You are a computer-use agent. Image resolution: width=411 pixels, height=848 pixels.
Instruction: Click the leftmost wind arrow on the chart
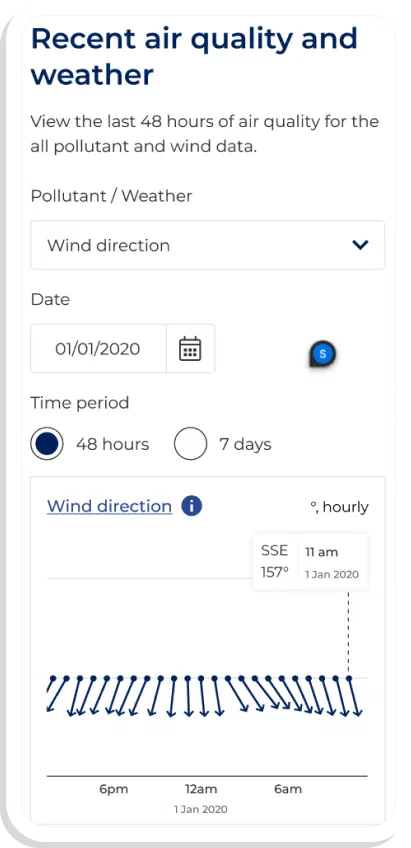[51, 694]
